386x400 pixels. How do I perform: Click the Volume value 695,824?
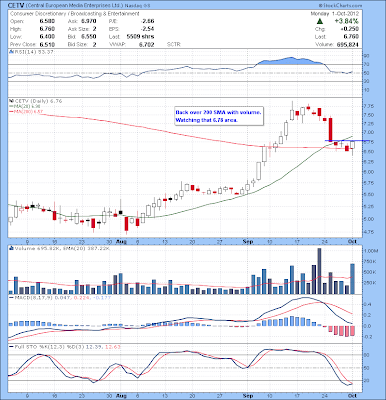347,44
